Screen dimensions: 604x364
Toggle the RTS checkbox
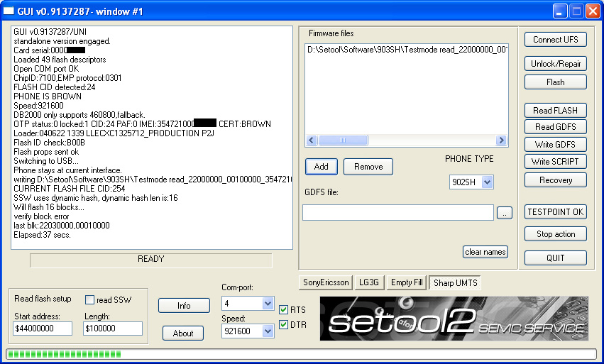(x=284, y=310)
